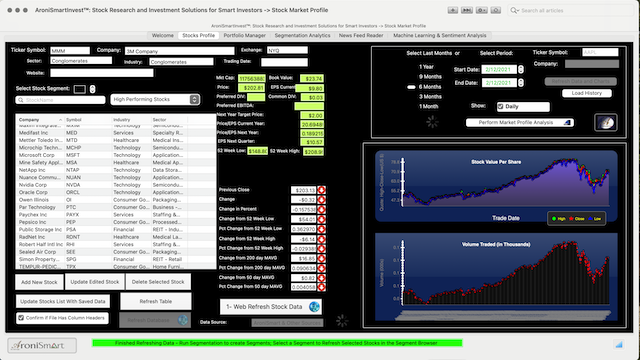Click the fourth toolbar button, right of the gear button

[x=496, y=10]
